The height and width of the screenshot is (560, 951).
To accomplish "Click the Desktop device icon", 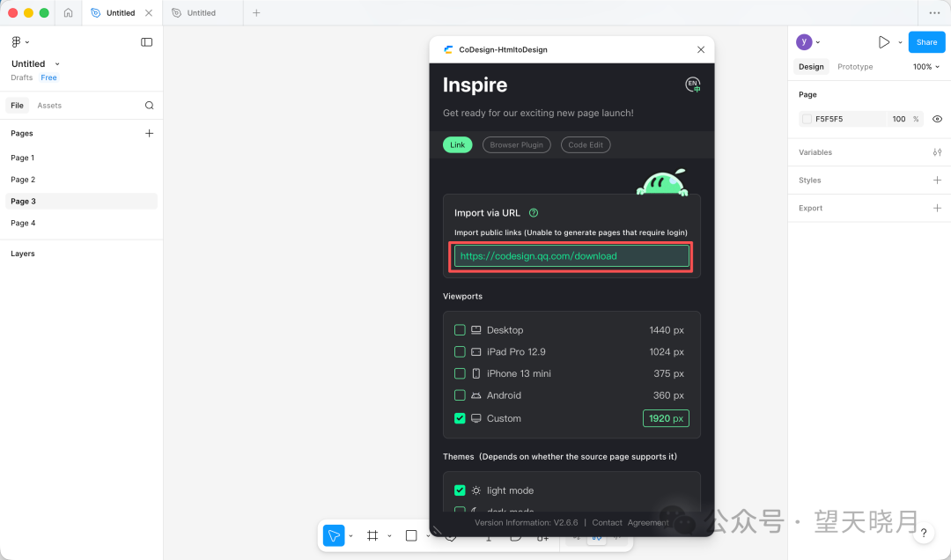I will click(476, 330).
